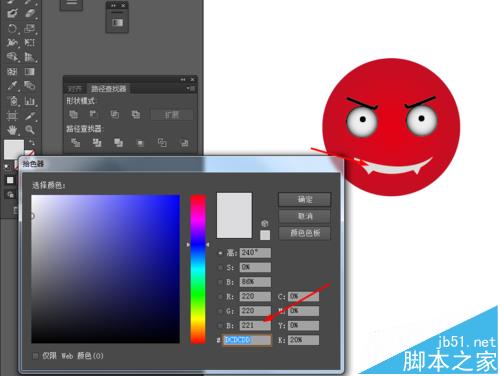Click Outline pathfinder icon
Screen dimensions: 500x376
click(x=162, y=143)
